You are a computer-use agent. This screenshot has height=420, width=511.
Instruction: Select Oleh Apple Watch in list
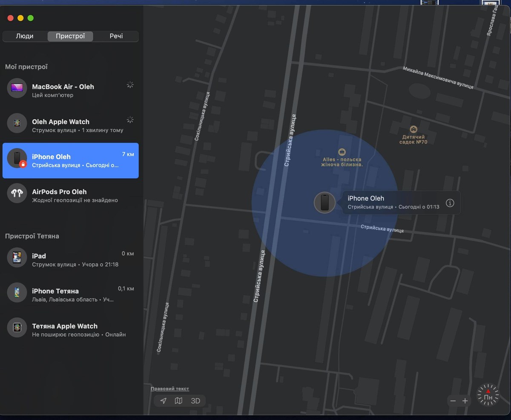click(x=70, y=126)
